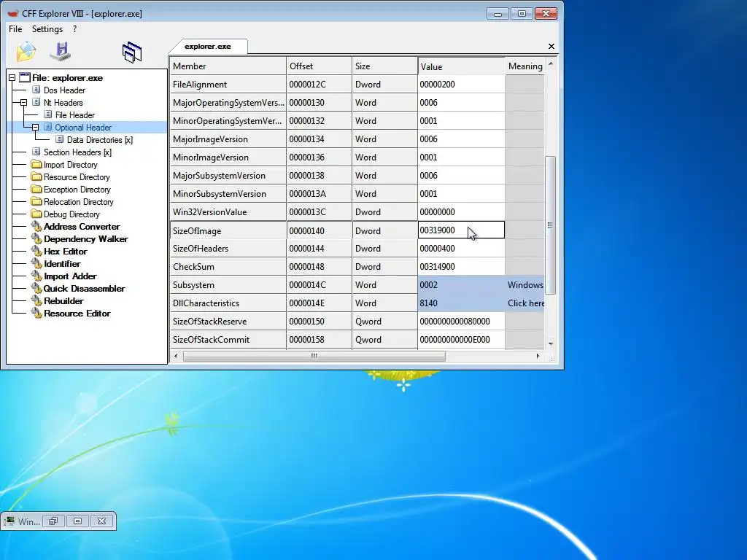The height and width of the screenshot is (560, 747).
Task: Open the Settings menu
Action: point(47,29)
